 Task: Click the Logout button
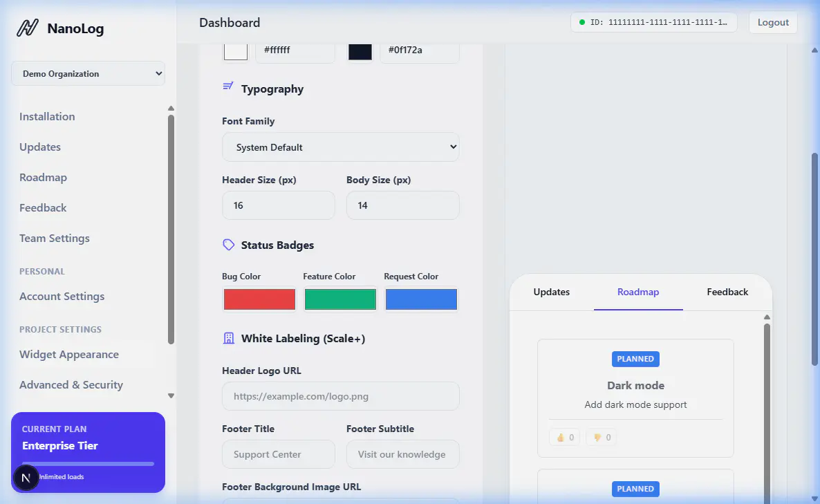pyautogui.click(x=773, y=23)
